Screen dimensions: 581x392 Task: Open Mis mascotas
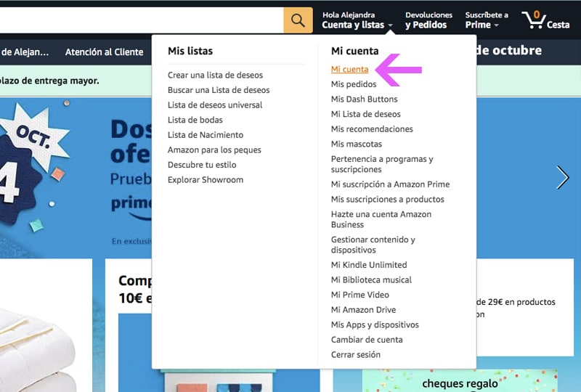[357, 144]
